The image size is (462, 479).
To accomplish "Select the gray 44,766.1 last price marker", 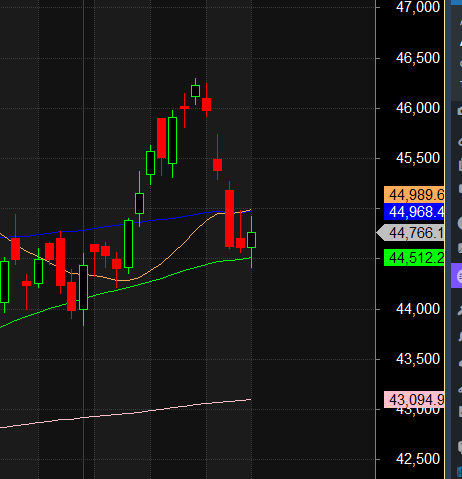I will click(411, 233).
